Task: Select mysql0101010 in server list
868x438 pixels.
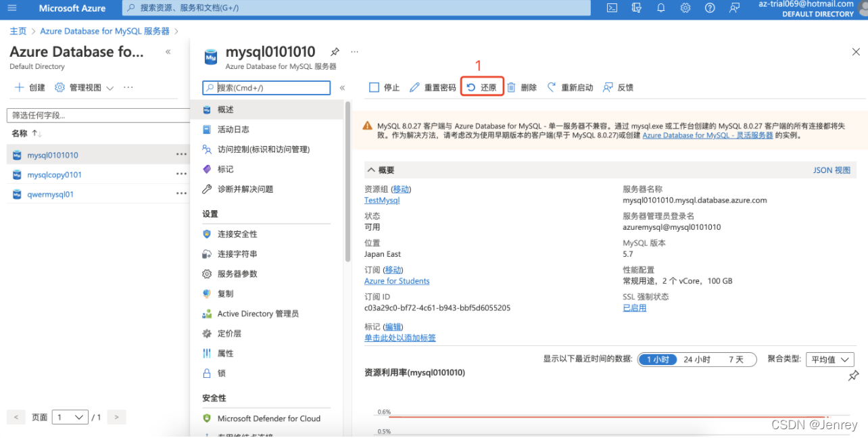Action: tap(53, 155)
